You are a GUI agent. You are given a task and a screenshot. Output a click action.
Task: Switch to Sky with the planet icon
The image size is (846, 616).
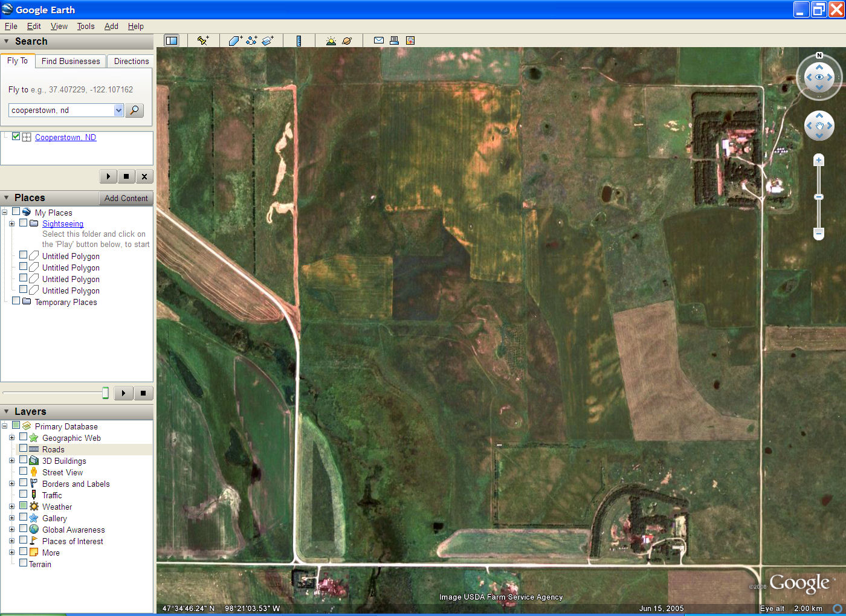point(347,40)
